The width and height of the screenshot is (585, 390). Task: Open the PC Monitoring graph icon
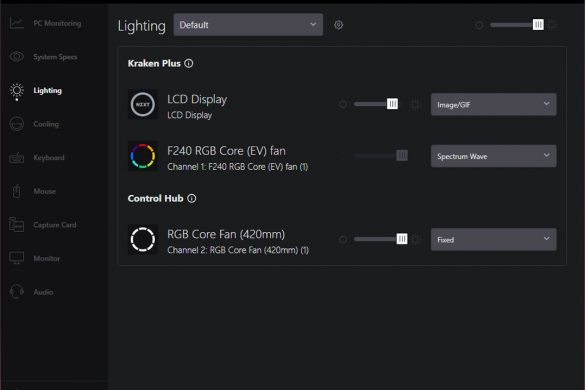[x=17, y=23]
